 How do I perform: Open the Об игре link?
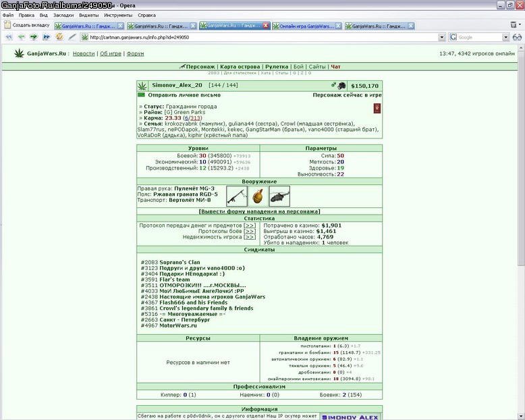coord(111,53)
